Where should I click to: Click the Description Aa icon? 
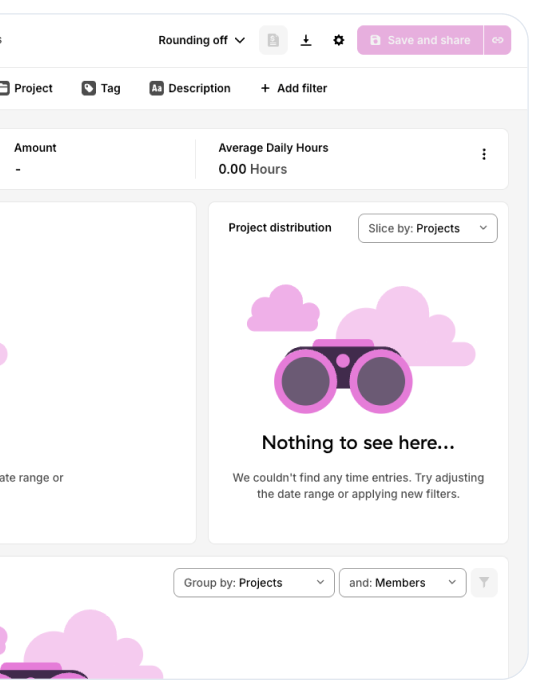coord(156,88)
